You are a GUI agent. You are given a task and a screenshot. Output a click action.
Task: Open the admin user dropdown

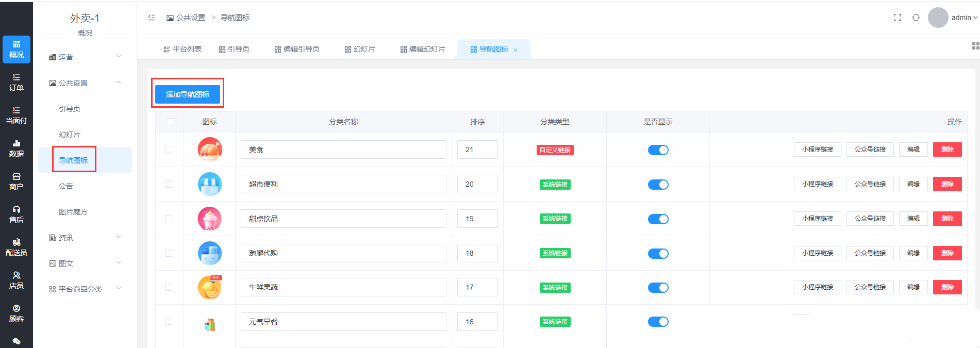pos(964,18)
